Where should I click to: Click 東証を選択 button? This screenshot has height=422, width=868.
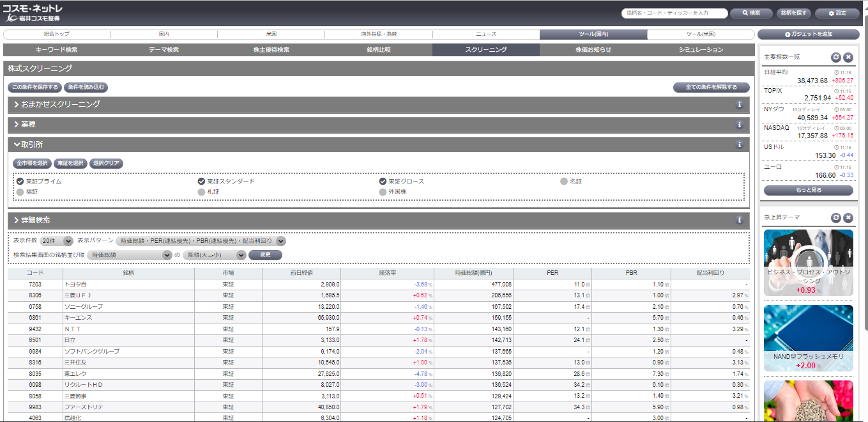click(70, 164)
